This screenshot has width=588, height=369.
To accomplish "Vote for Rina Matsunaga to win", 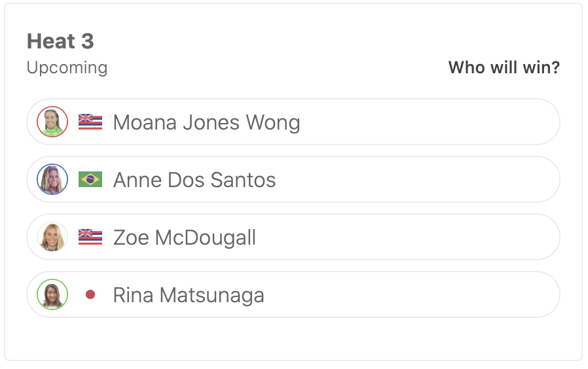I will 189,295.
